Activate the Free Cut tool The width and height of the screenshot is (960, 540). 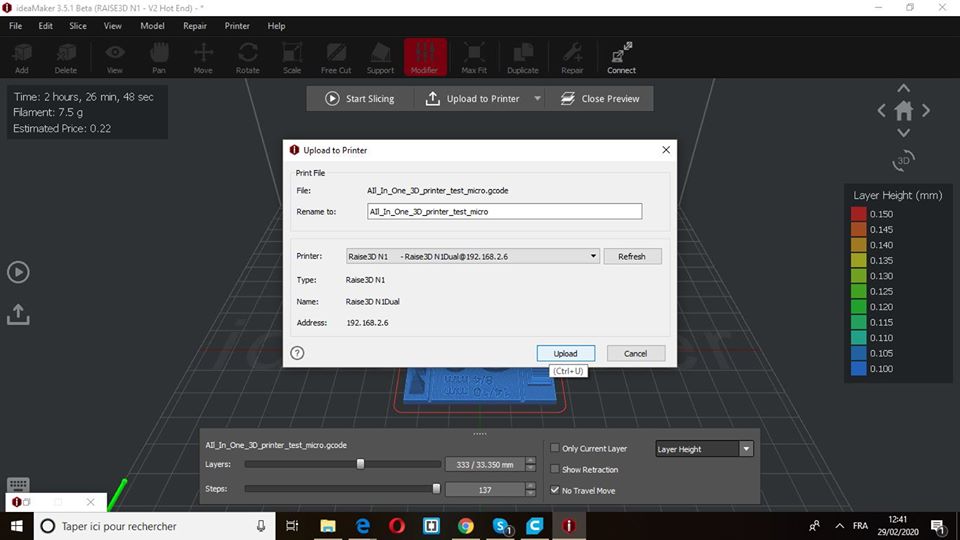coord(336,58)
